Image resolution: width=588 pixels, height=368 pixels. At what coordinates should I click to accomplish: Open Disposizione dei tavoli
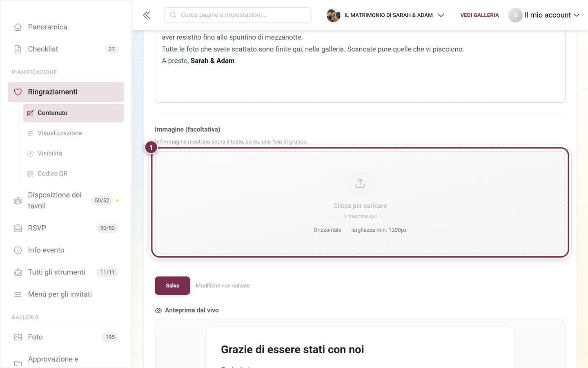pos(66,200)
